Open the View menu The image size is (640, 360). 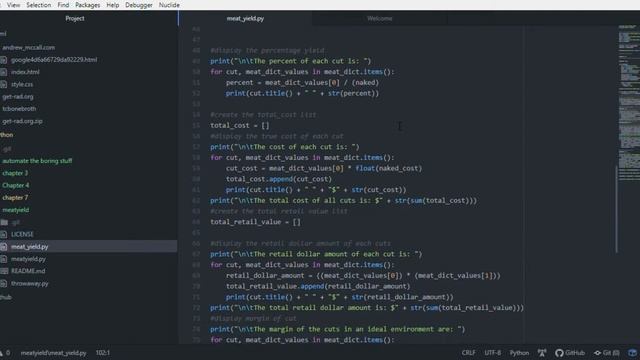click(13, 5)
